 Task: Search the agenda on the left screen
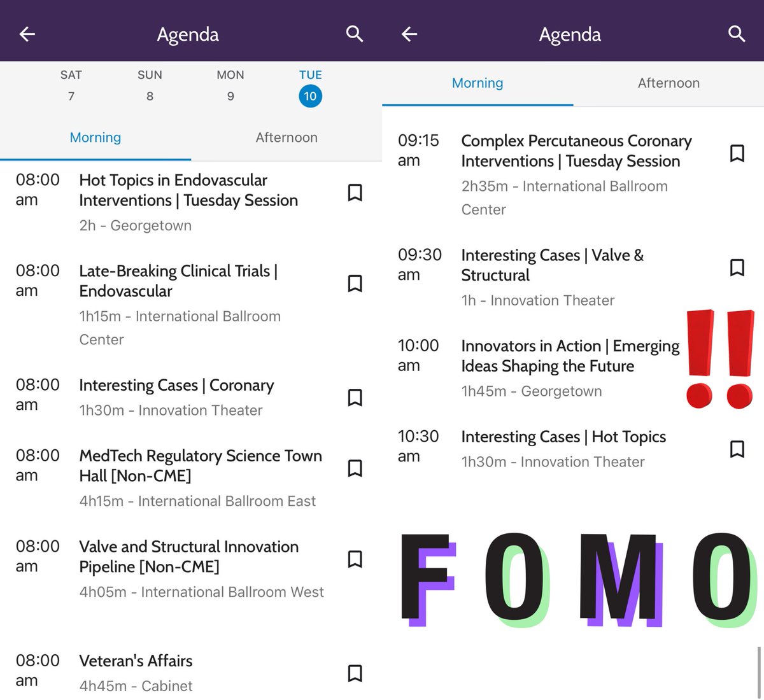[x=355, y=34]
